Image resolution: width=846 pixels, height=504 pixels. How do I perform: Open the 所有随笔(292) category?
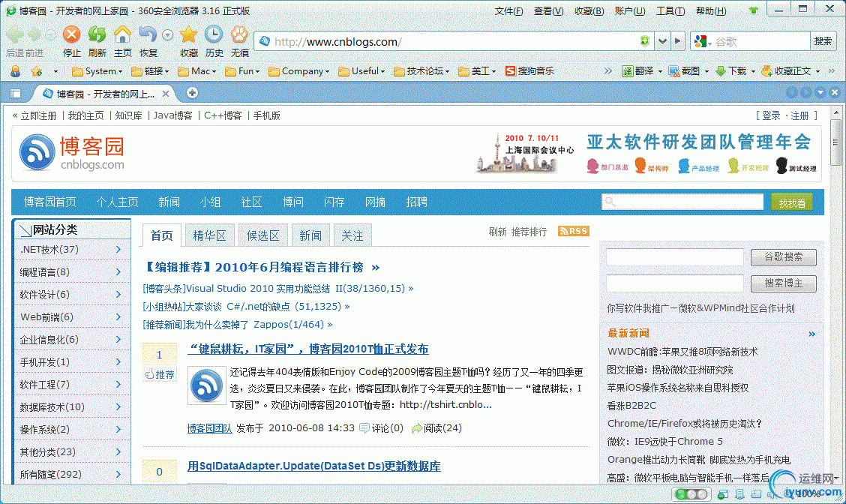tap(72, 474)
